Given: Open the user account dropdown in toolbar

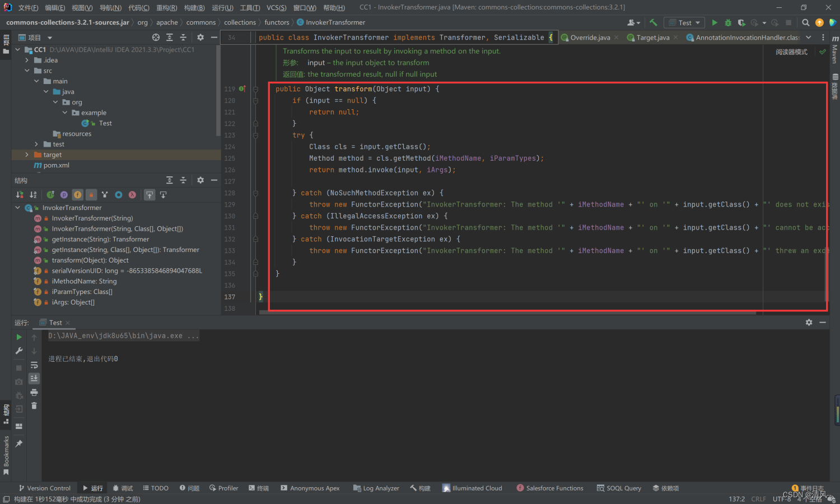Looking at the screenshot, I should point(633,22).
